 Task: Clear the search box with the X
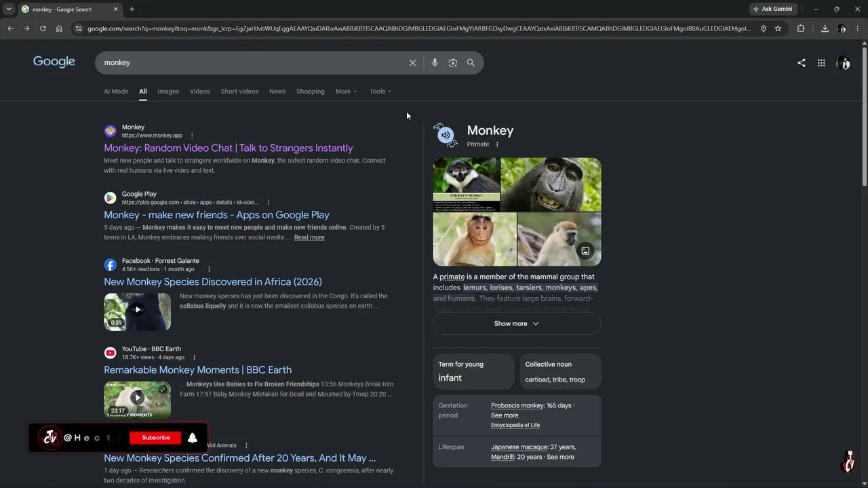coord(412,62)
